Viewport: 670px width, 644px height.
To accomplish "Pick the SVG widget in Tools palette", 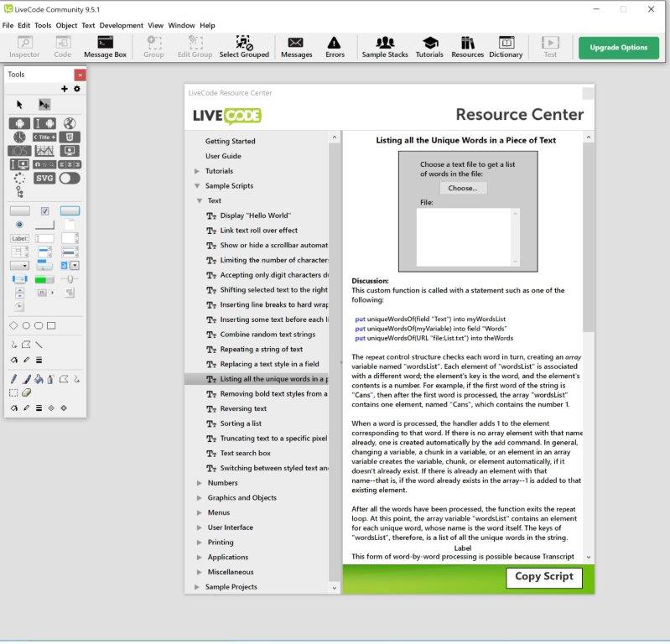I will coord(44,178).
